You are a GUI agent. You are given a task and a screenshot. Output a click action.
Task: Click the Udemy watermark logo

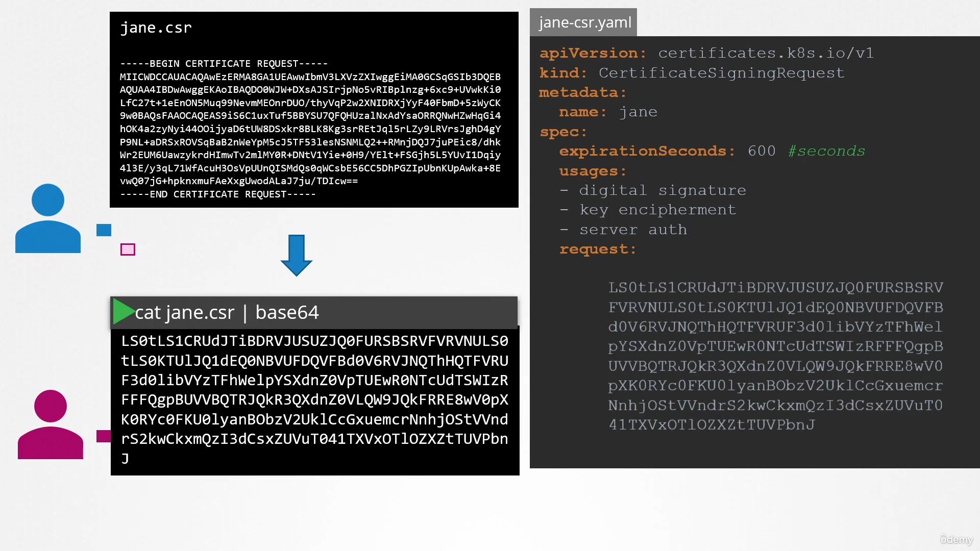[x=957, y=539]
